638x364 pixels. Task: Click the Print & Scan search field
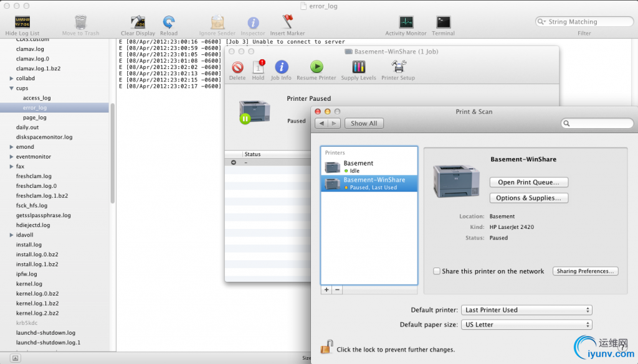tap(597, 123)
